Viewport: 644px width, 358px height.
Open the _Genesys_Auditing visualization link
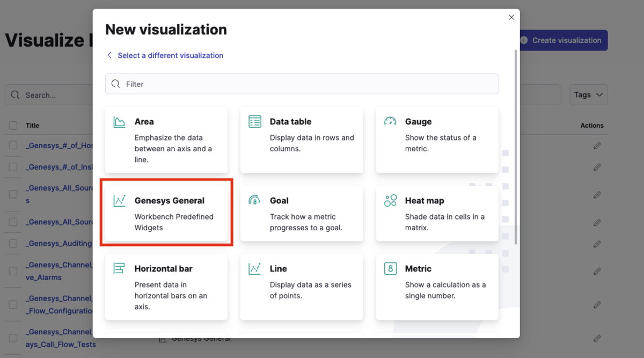click(59, 243)
